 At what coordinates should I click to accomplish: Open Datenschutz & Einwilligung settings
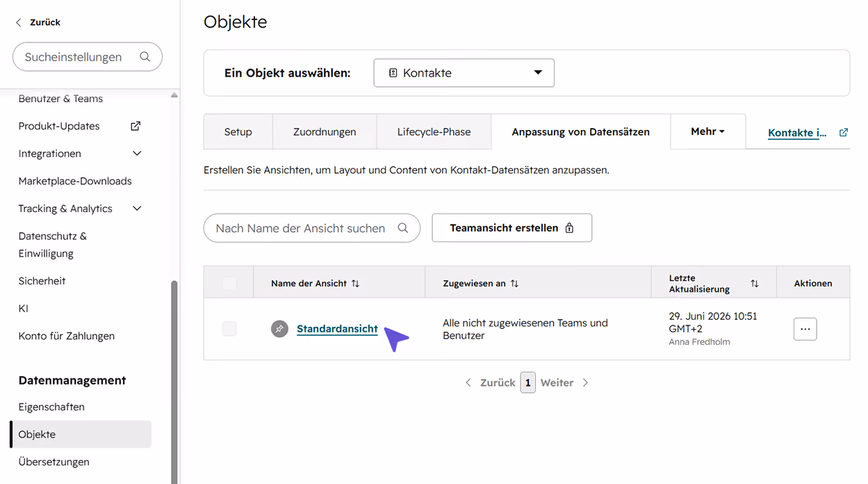coord(53,245)
